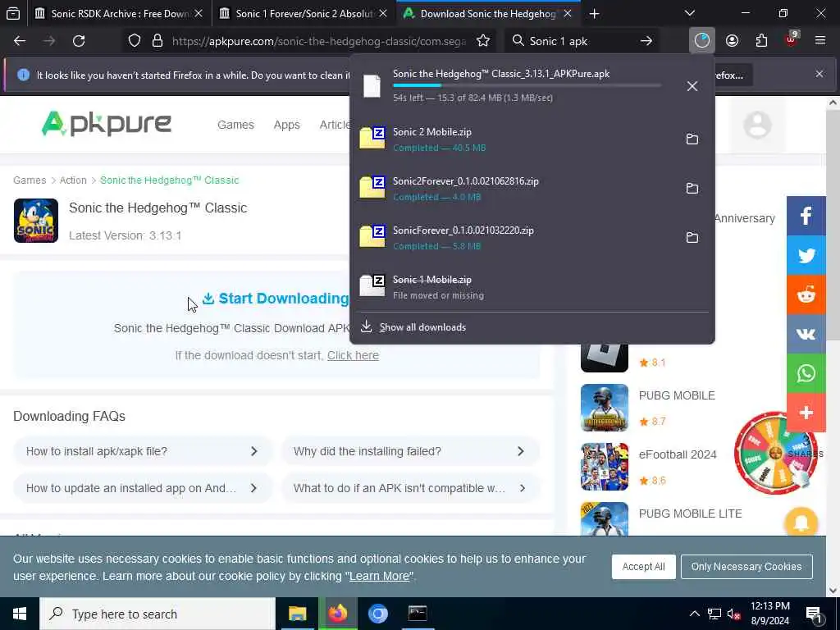Submit search with arrow button
Screen dimensions: 840x630
[646, 41]
